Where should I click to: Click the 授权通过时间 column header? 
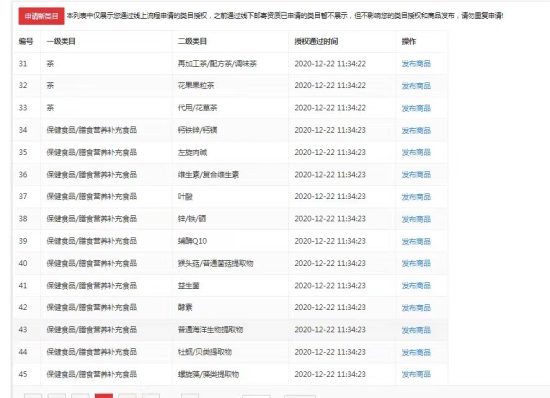[x=316, y=41]
